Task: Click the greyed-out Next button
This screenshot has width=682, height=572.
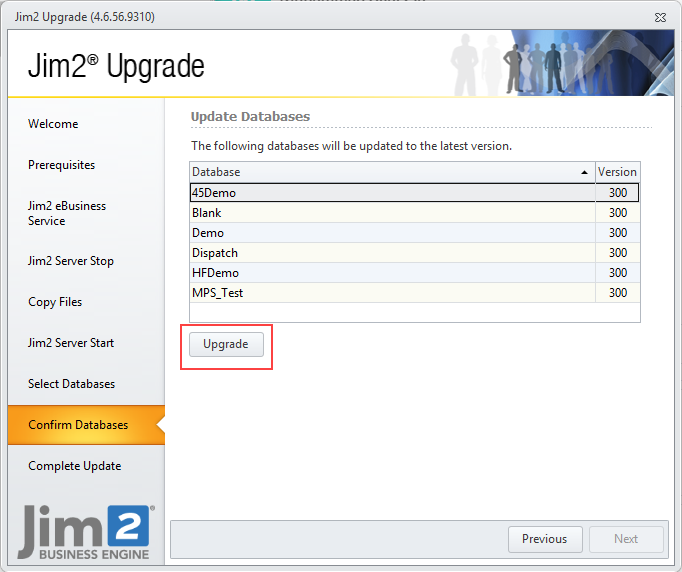Action: coord(626,539)
